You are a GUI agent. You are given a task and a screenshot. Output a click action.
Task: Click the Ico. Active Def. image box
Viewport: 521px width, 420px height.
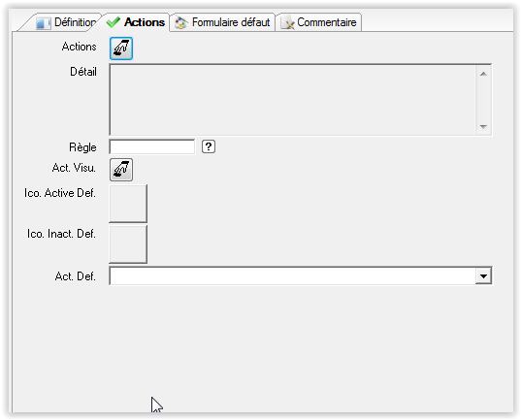[128, 204]
